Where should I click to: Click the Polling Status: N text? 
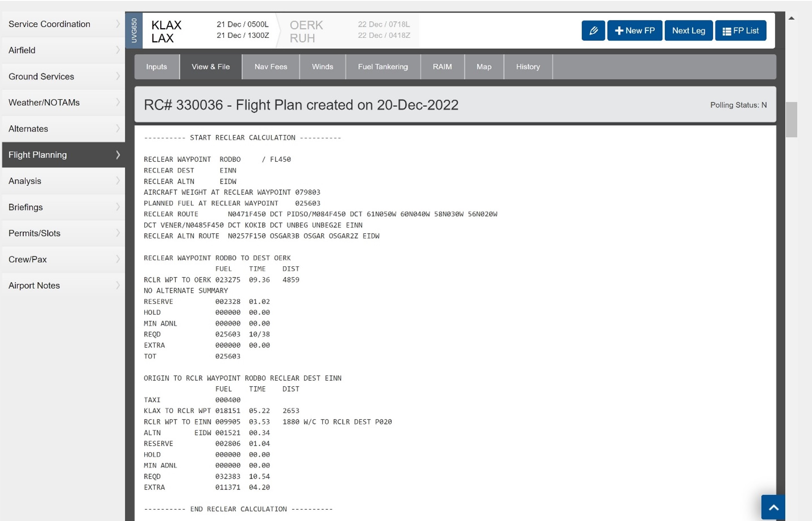[x=738, y=105]
